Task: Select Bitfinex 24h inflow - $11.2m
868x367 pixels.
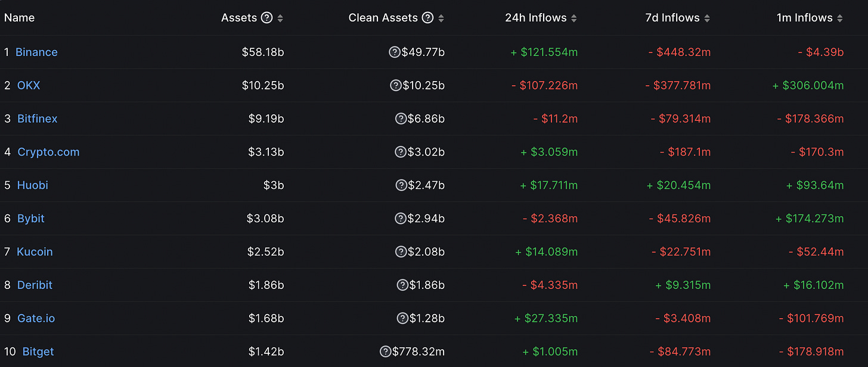Action: point(556,119)
